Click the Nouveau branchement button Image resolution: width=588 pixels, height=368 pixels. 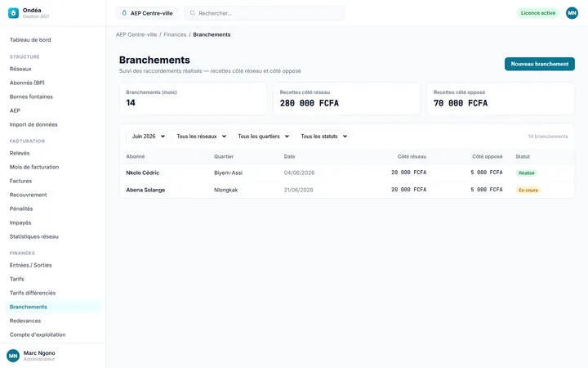coord(539,64)
